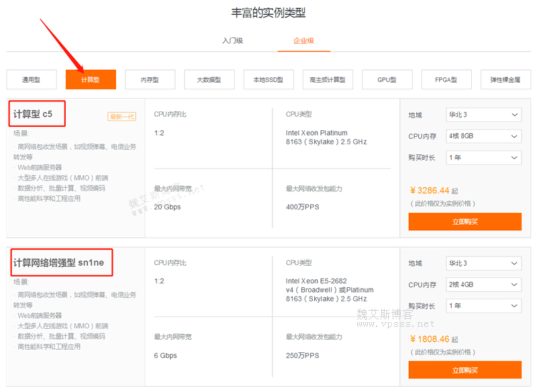Click the 最新一代 badge on c5
Screen dimensions: 537x392
pos(121,117)
